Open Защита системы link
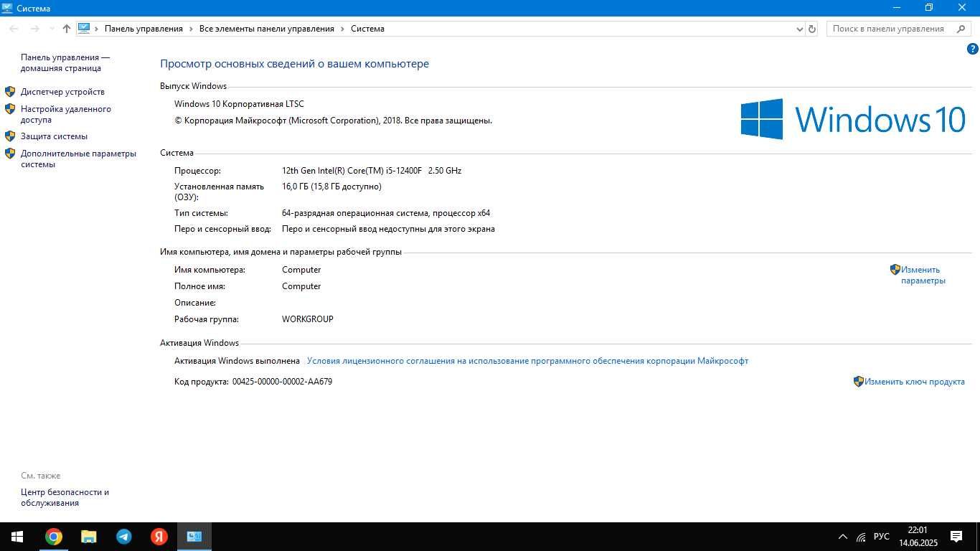 pyautogui.click(x=54, y=136)
